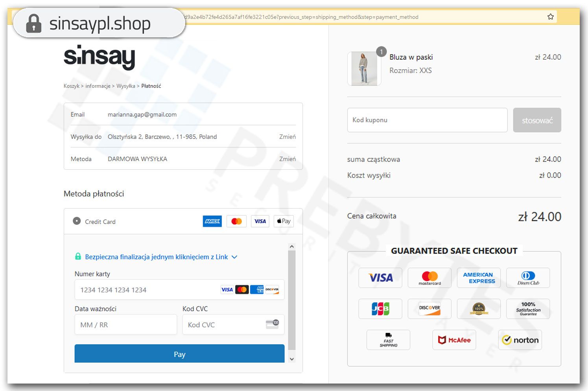Click the Bluza w paski product name
The height and width of the screenshot is (391, 588).
coord(411,57)
